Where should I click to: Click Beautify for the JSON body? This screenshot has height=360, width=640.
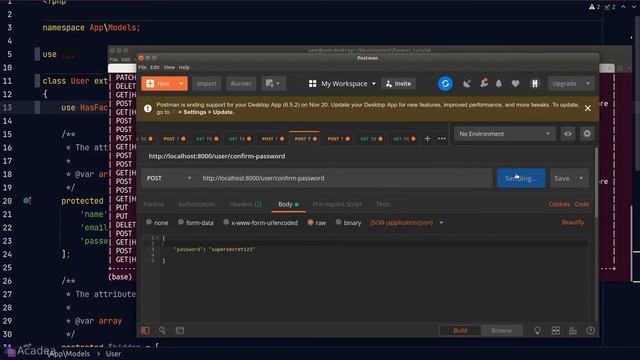(x=573, y=222)
